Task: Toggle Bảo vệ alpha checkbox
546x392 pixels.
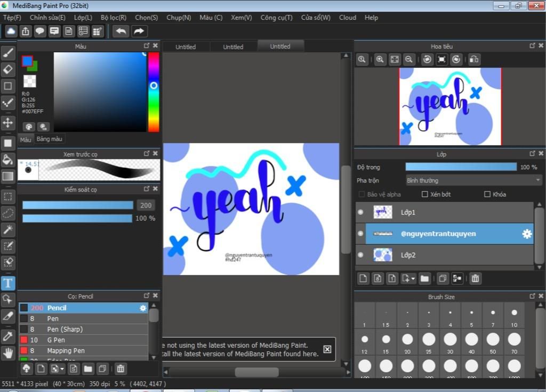Action: [362, 195]
